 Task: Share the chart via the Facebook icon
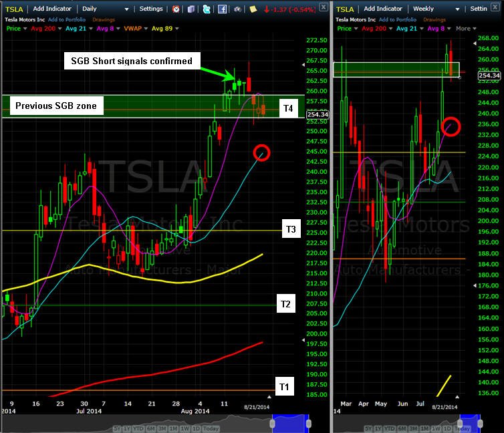pyautogui.click(x=222, y=9)
